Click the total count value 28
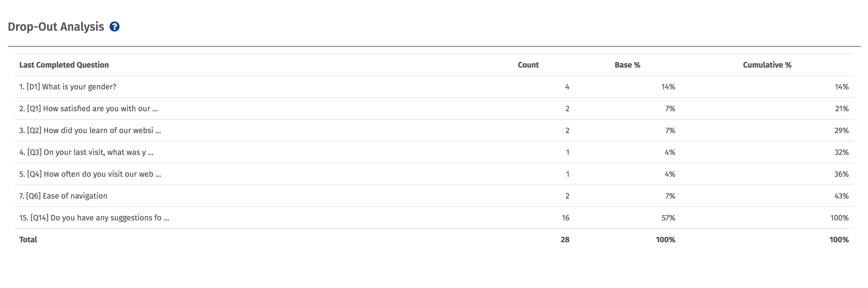The height and width of the screenshot is (288, 868). pos(565,239)
